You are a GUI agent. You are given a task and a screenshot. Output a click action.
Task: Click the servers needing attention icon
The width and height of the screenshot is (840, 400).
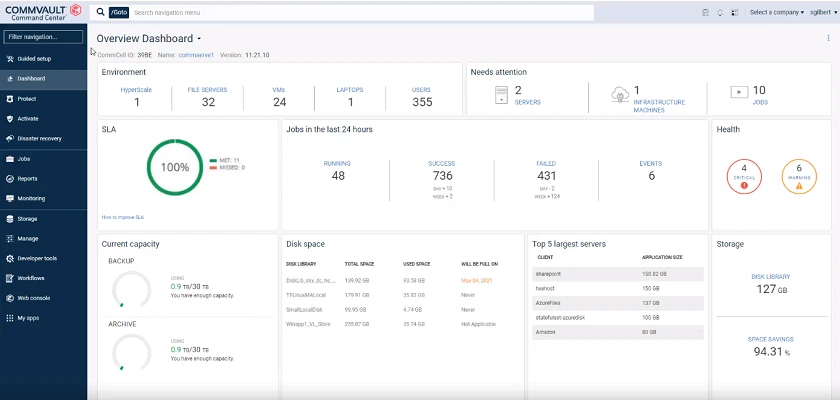(x=501, y=95)
